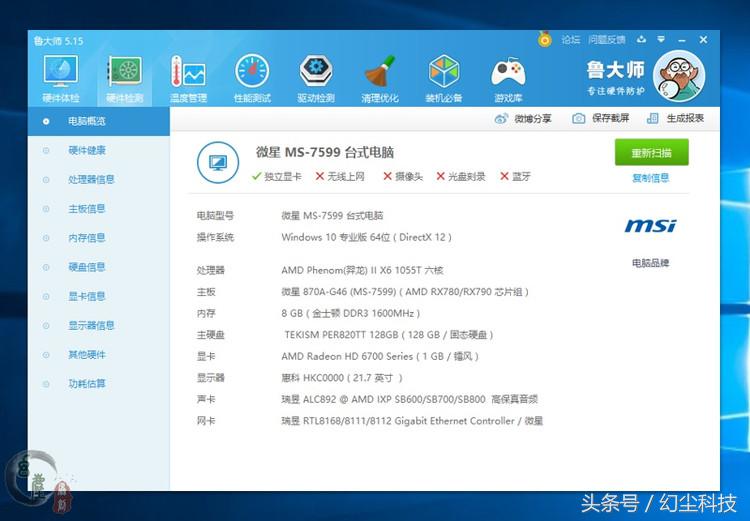Close the 鲁大师 window
The height and width of the screenshot is (521, 750).
703,40
